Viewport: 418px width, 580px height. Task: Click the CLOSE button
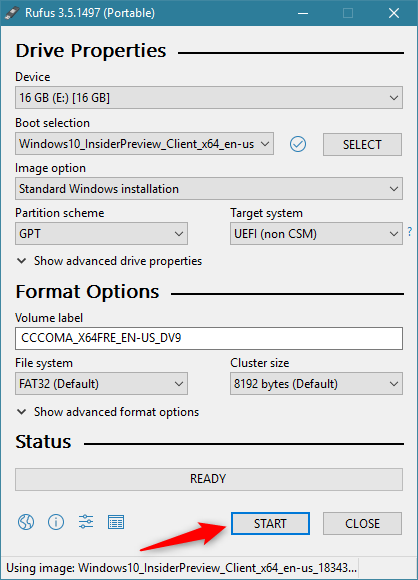[x=362, y=523]
